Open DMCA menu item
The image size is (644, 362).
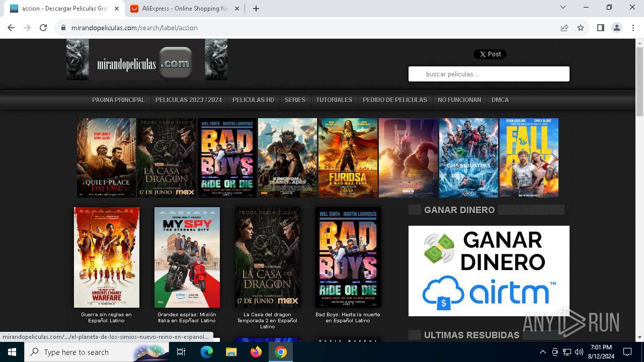[x=500, y=100]
